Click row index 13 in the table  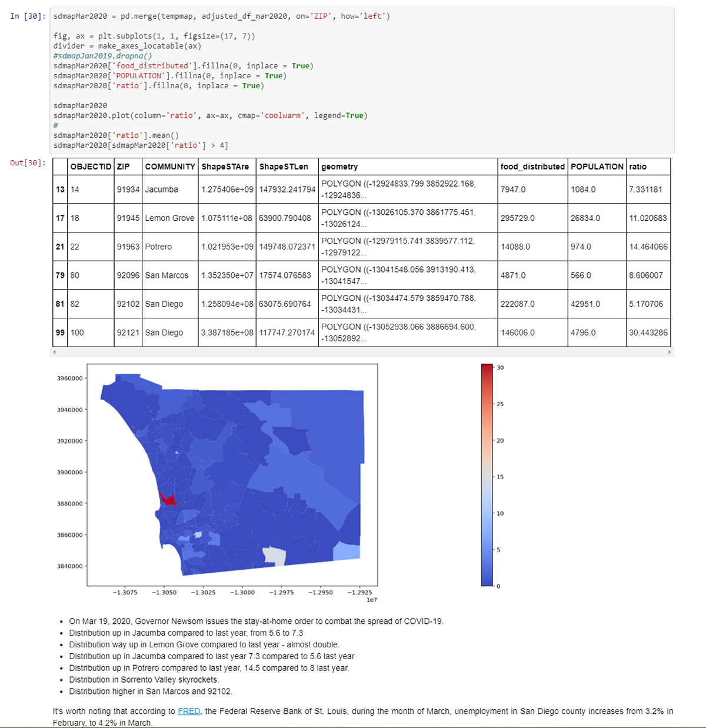(60, 190)
